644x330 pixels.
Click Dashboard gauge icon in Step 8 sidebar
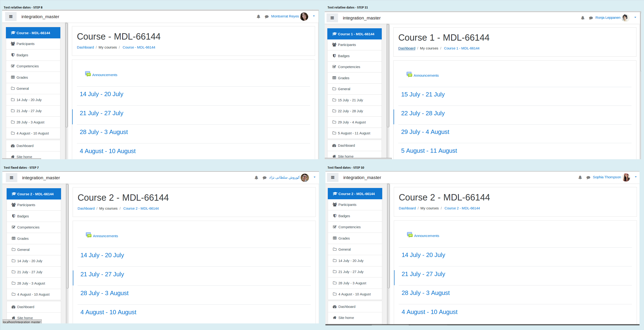tap(13, 146)
